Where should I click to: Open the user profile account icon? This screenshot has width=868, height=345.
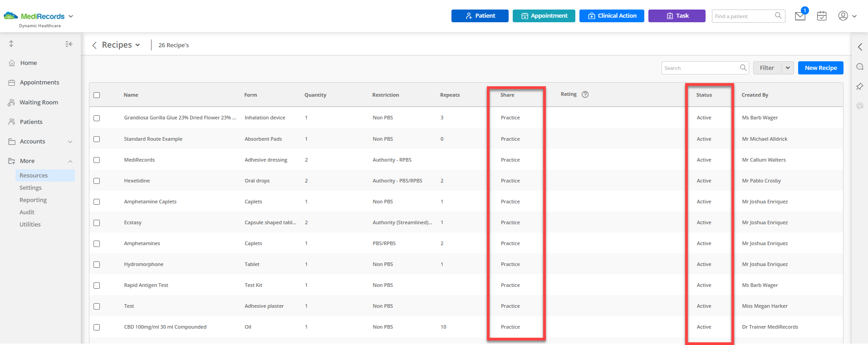point(843,16)
